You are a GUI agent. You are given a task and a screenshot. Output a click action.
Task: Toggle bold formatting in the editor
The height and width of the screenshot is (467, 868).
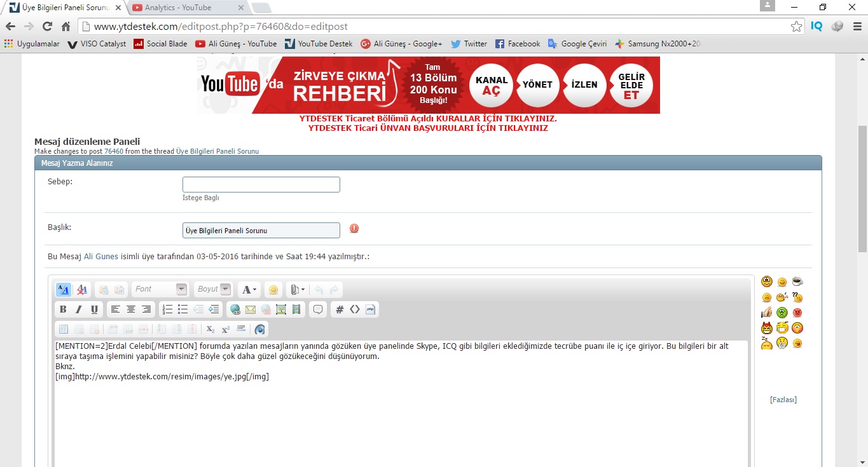(63, 309)
